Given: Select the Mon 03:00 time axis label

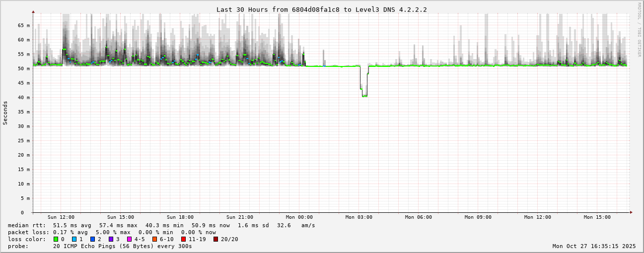Looking at the screenshot, I should (359, 217).
